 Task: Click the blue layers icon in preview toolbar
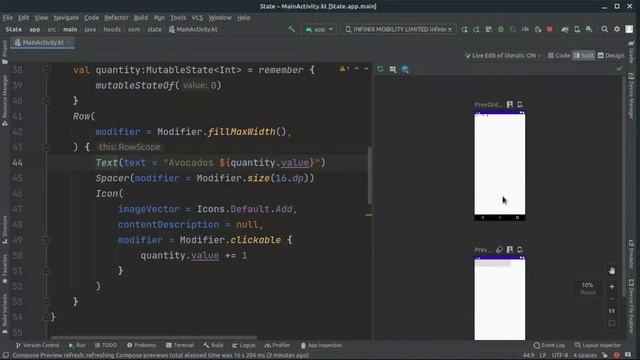pyautogui.click(x=405, y=69)
